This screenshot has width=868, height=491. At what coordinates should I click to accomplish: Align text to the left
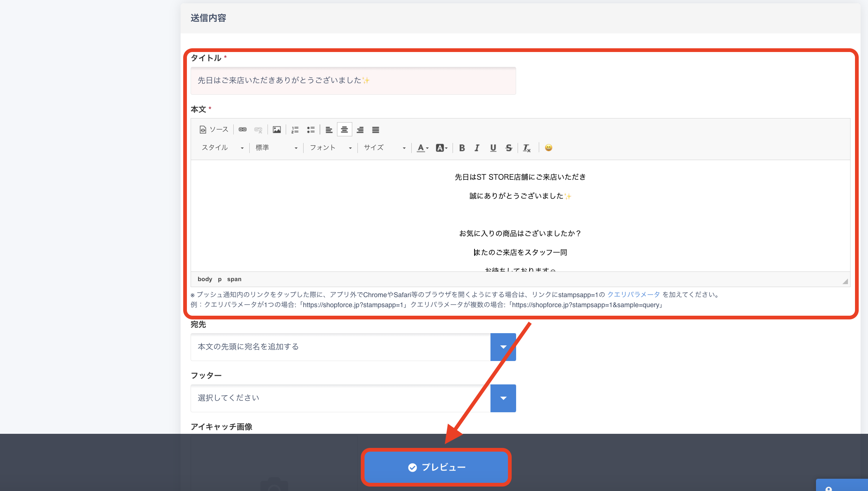329,130
